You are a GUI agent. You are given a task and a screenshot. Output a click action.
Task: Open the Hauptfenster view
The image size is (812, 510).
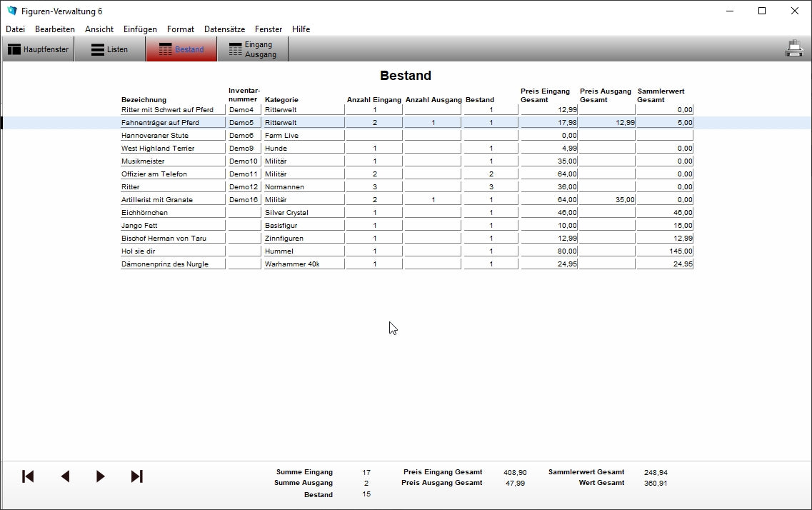pyautogui.click(x=39, y=49)
